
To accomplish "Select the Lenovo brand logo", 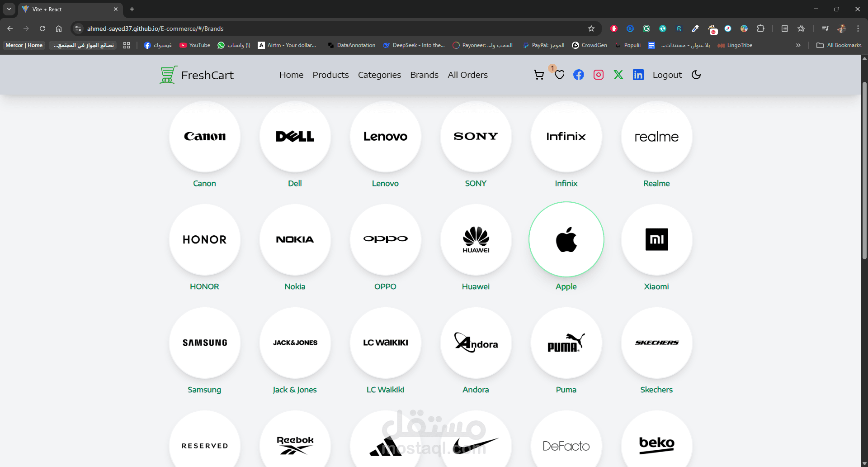I will coord(385,136).
